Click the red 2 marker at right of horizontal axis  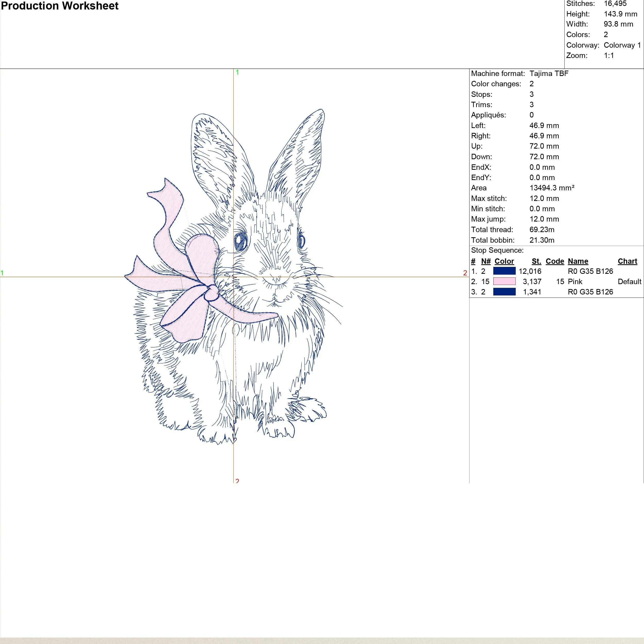(x=465, y=273)
